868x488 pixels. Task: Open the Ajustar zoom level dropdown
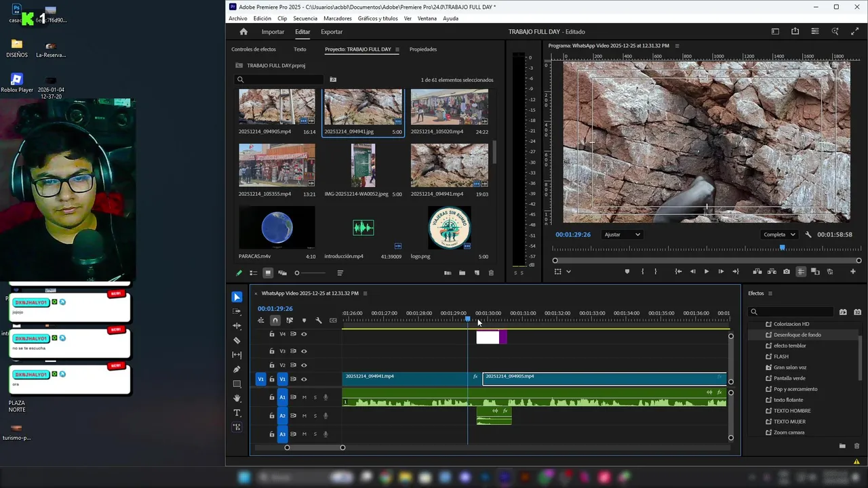tap(622, 235)
